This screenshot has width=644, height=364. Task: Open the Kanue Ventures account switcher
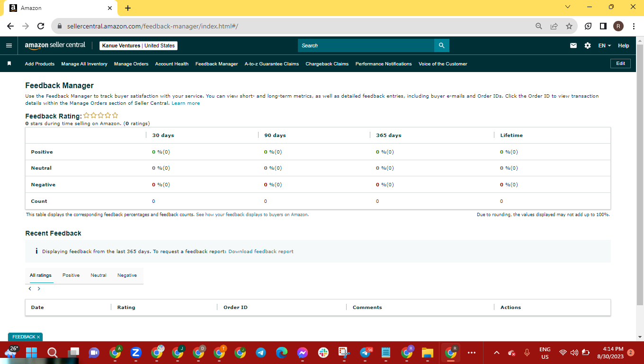click(139, 45)
